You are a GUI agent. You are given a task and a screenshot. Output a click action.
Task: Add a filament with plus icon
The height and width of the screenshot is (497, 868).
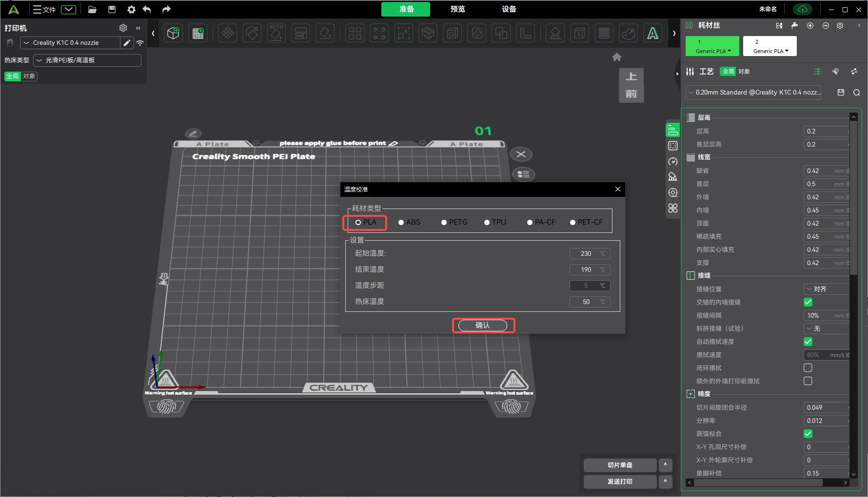tap(810, 25)
